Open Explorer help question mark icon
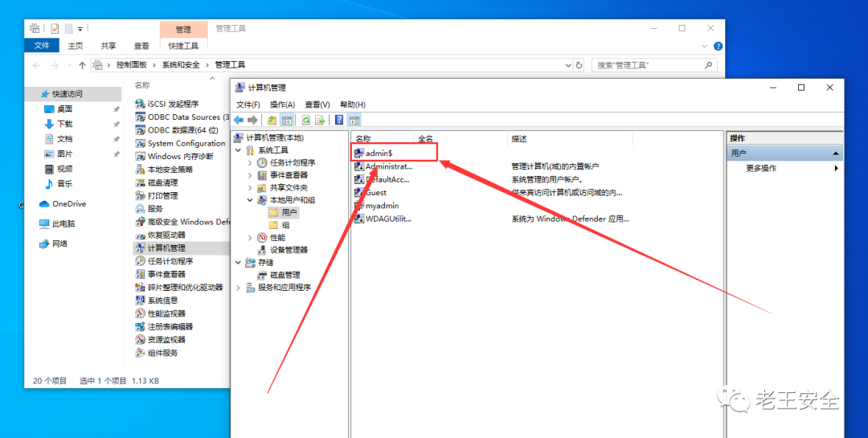The image size is (868, 438). (x=718, y=47)
